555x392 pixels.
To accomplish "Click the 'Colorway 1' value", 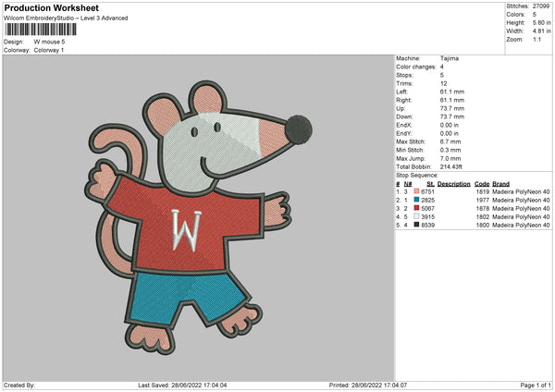I will point(48,50).
